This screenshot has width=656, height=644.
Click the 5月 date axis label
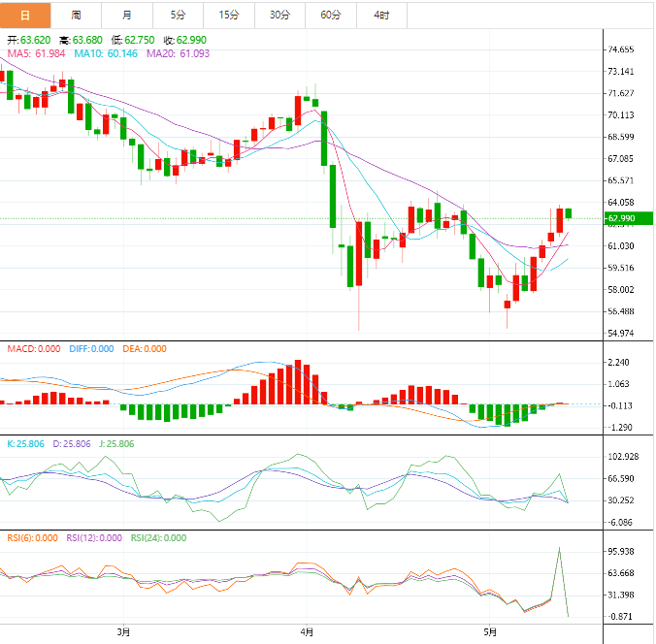tap(490, 631)
